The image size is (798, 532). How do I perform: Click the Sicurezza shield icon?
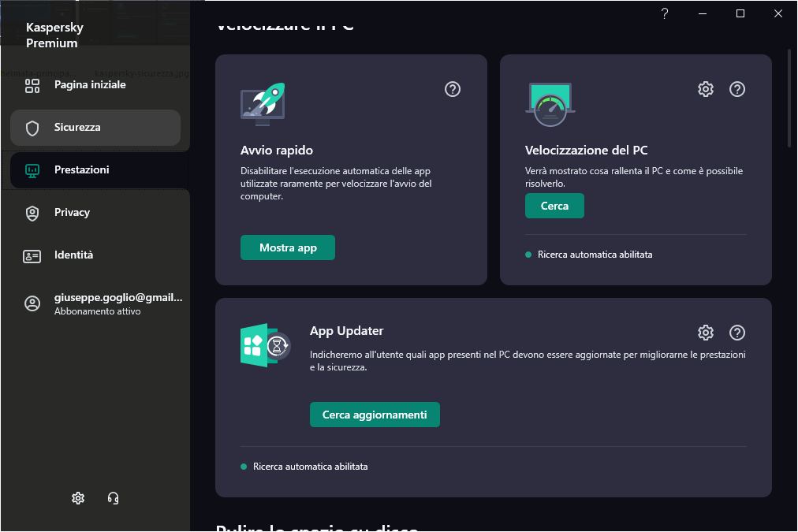(32, 128)
